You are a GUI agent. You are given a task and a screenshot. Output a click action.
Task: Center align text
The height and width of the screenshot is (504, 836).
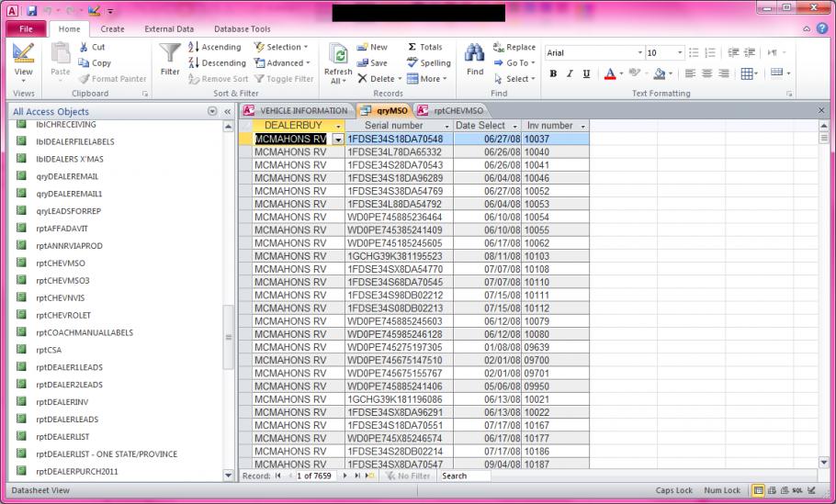pos(707,73)
